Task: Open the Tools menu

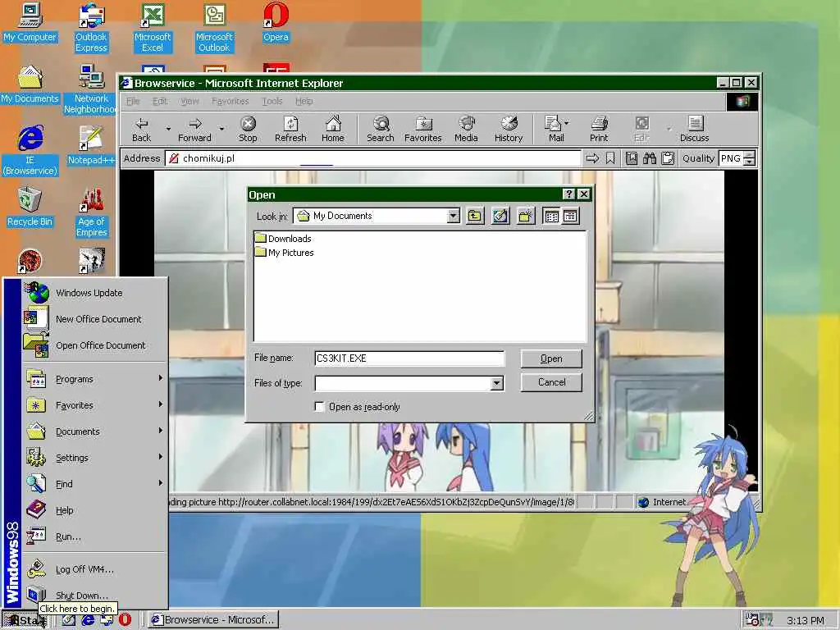Action: pos(272,101)
